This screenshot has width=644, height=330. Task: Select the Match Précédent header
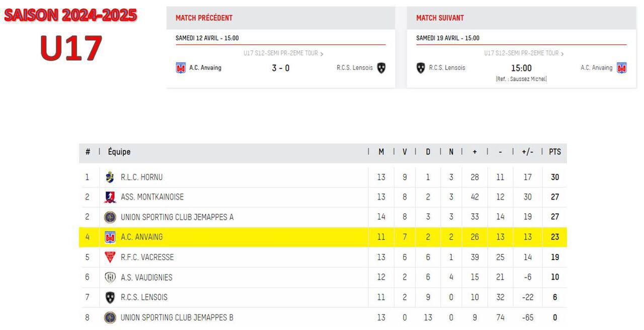[204, 18]
